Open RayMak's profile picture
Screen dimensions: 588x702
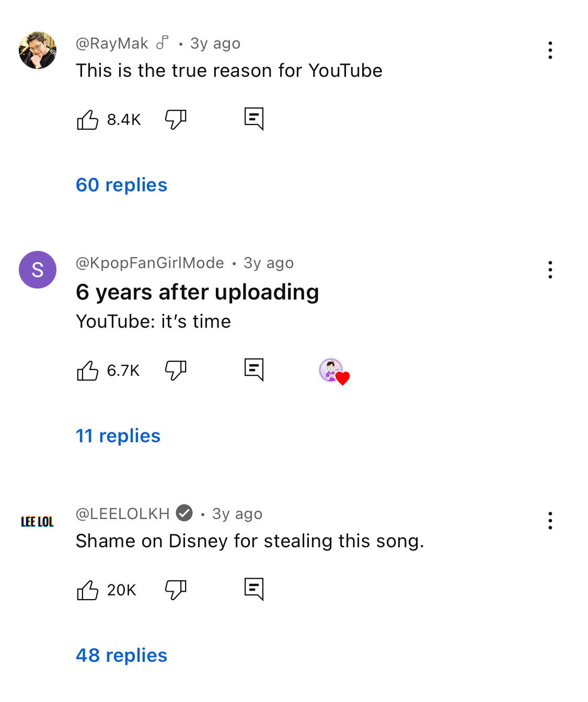38,50
